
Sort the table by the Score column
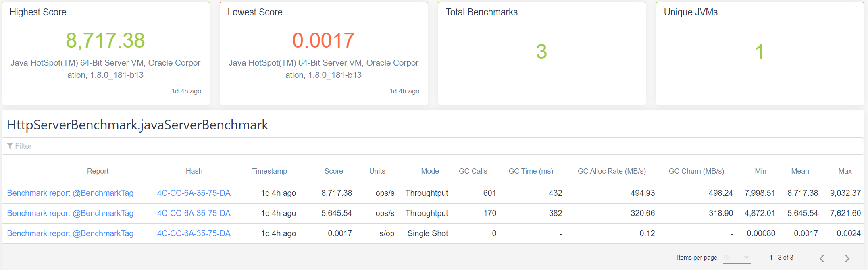pyautogui.click(x=333, y=171)
